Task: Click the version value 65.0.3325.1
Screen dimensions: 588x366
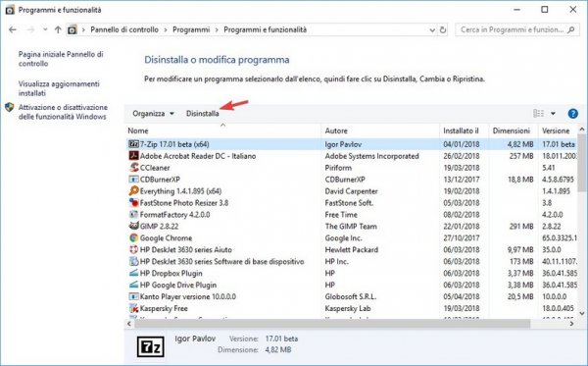Action: click(560, 238)
